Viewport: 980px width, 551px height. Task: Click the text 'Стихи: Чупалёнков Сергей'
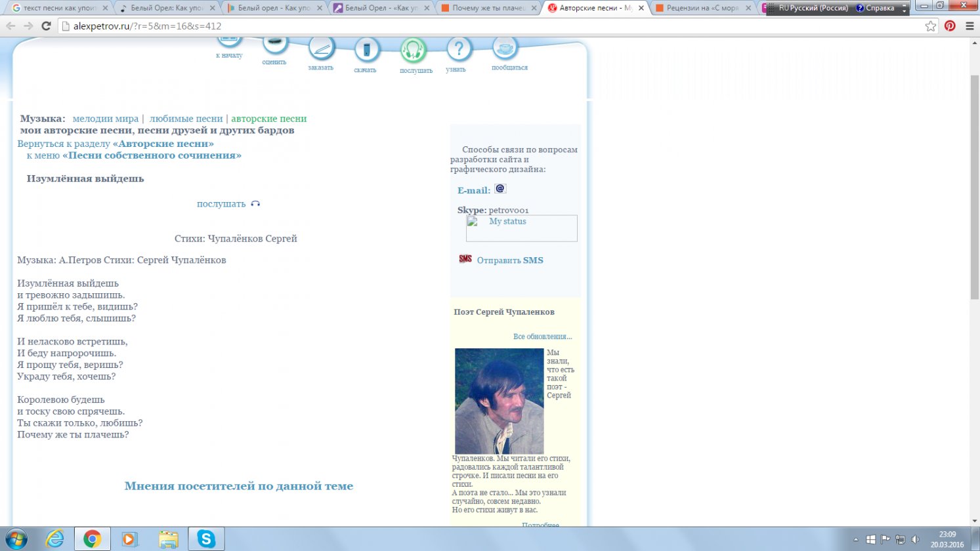[236, 239]
